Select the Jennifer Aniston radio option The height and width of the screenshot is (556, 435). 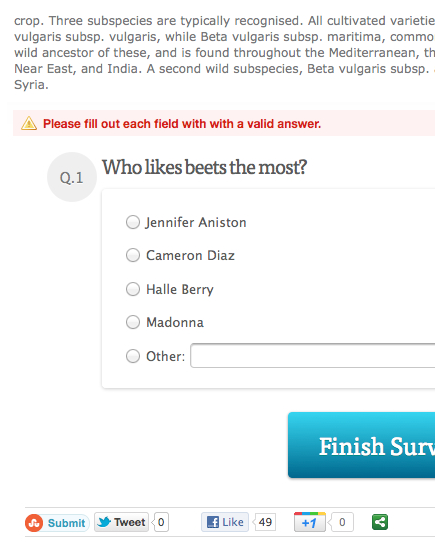[133, 222]
